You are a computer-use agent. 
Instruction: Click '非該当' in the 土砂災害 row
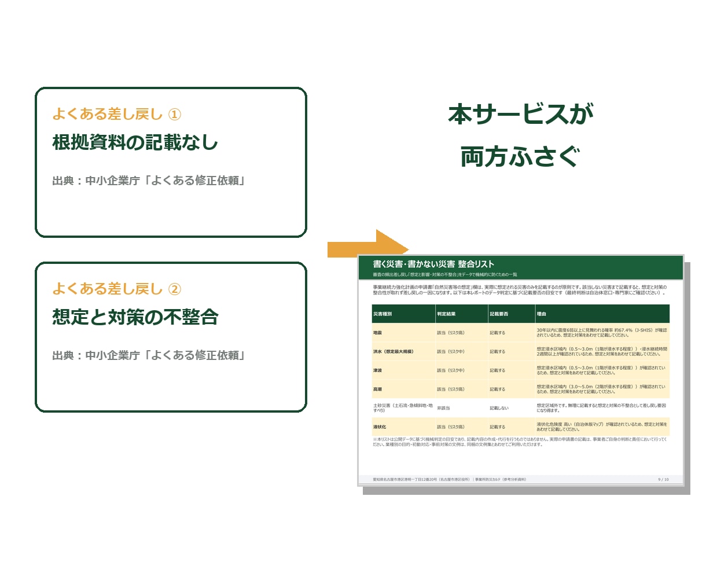click(x=443, y=408)
